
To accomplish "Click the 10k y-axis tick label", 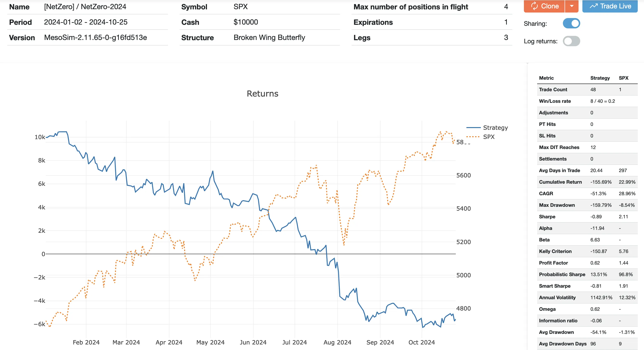I will point(40,137).
